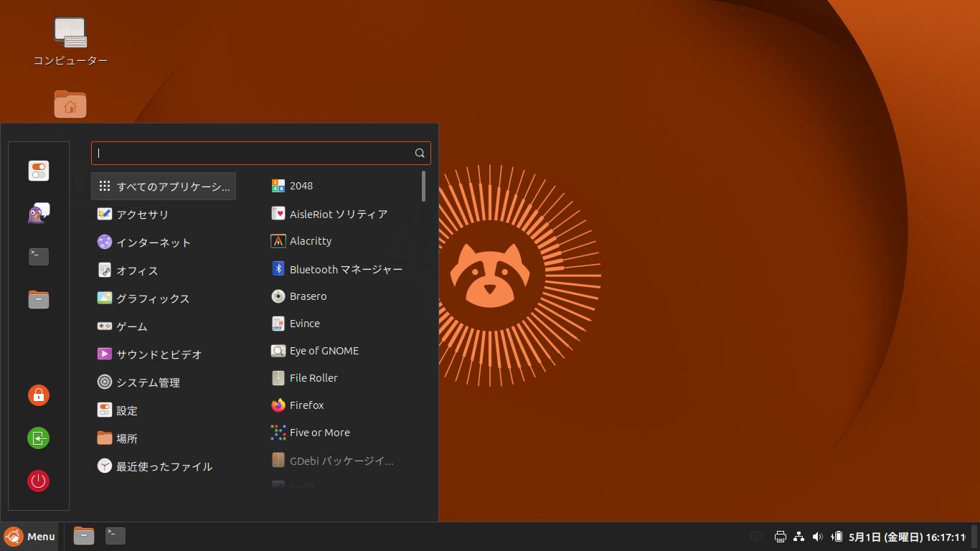Image resolution: width=980 pixels, height=551 pixels.
Task: Select the オフィス category
Action: pyautogui.click(x=164, y=270)
